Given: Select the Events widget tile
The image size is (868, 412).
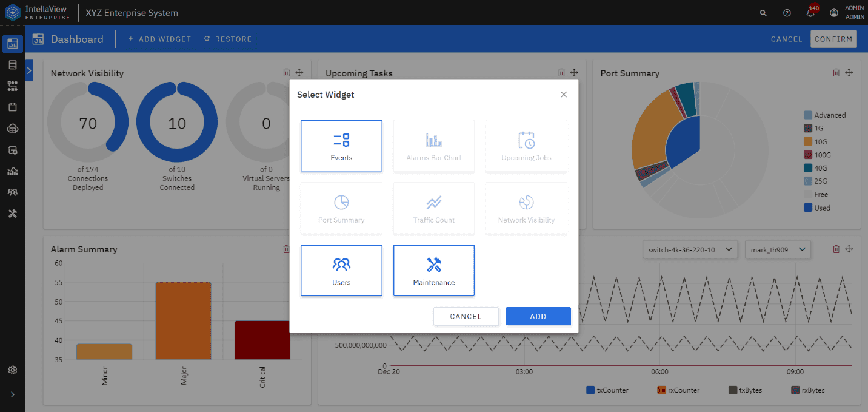Looking at the screenshot, I should tap(341, 146).
